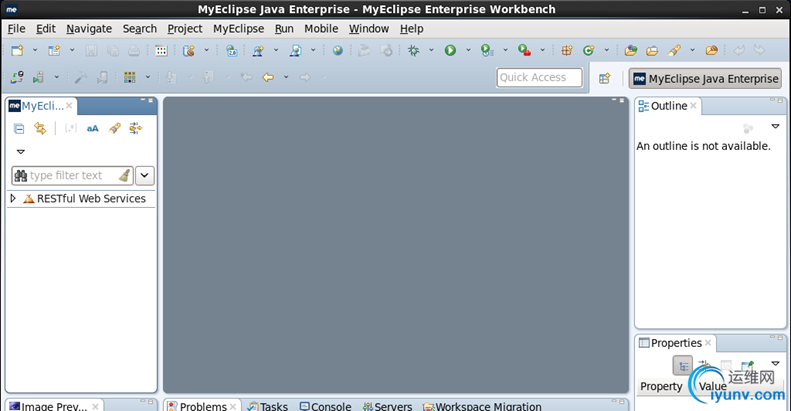Screen dimensions: 791x411
Task: Click the Open Perspective icon
Action: (604, 78)
